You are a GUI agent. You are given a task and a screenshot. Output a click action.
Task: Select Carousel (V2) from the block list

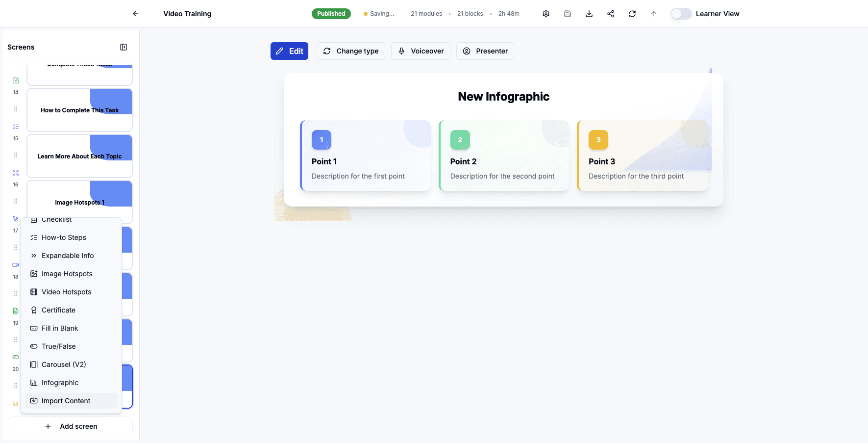coord(63,364)
